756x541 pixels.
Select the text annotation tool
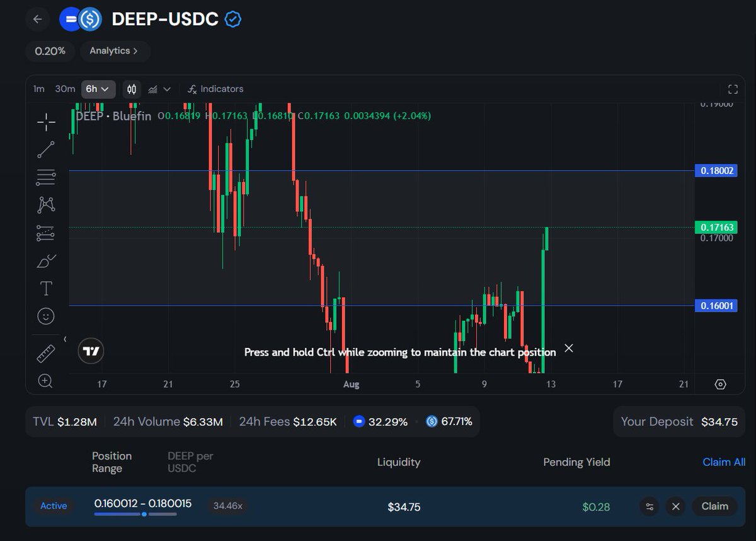pyautogui.click(x=45, y=288)
